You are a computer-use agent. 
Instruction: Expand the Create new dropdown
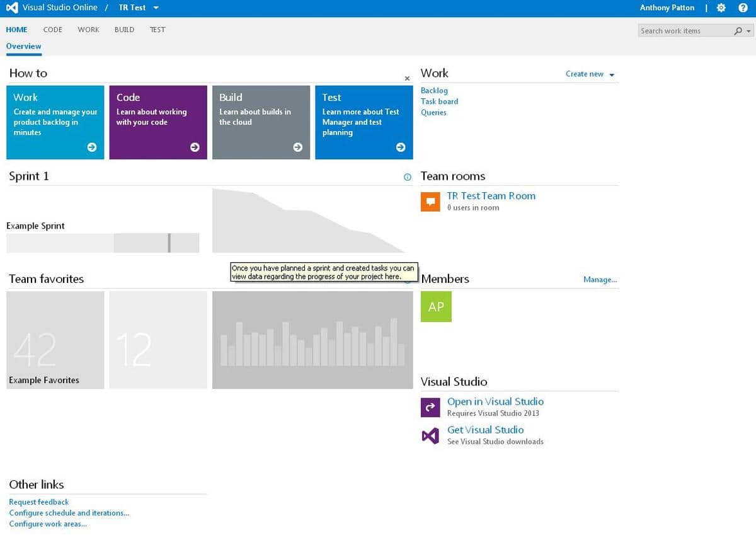(611, 74)
